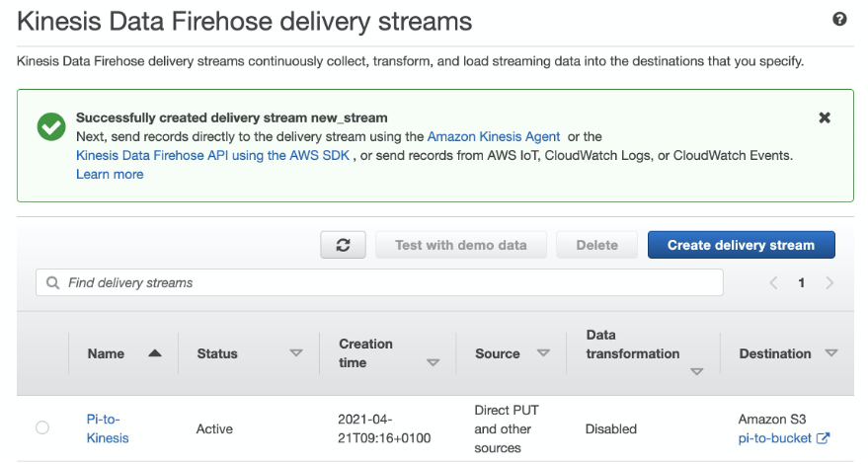This screenshot has width=868, height=464.
Task: Expand the Destination column dropdown arrow
Action: click(x=830, y=353)
